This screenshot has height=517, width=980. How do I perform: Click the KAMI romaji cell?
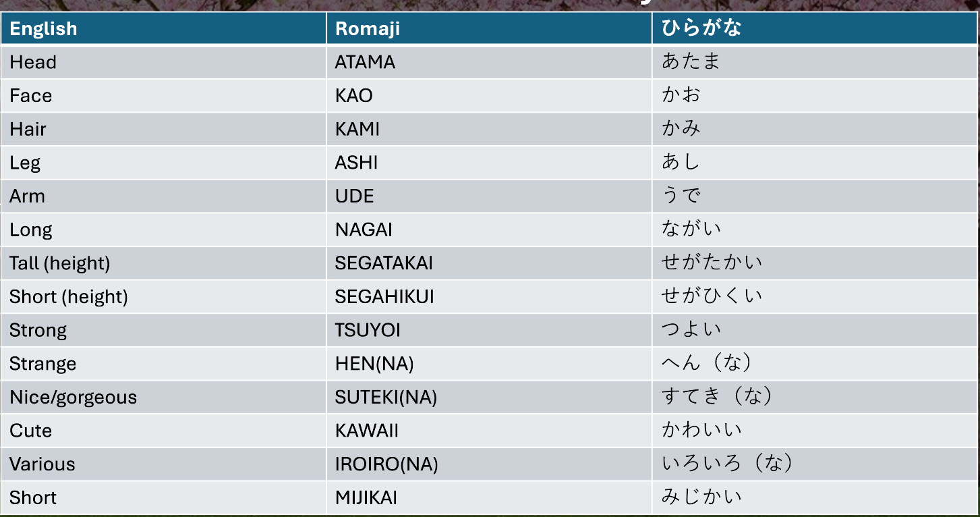click(x=357, y=129)
